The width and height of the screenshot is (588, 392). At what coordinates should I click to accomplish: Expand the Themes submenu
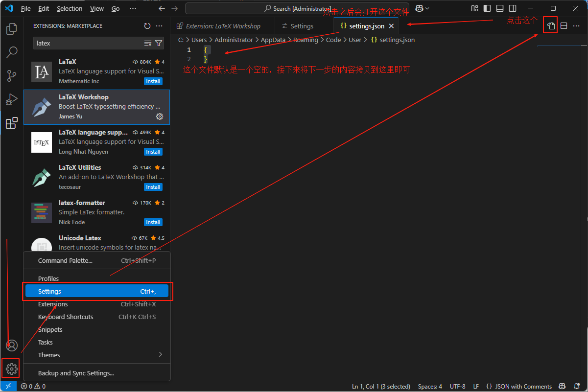pos(98,355)
